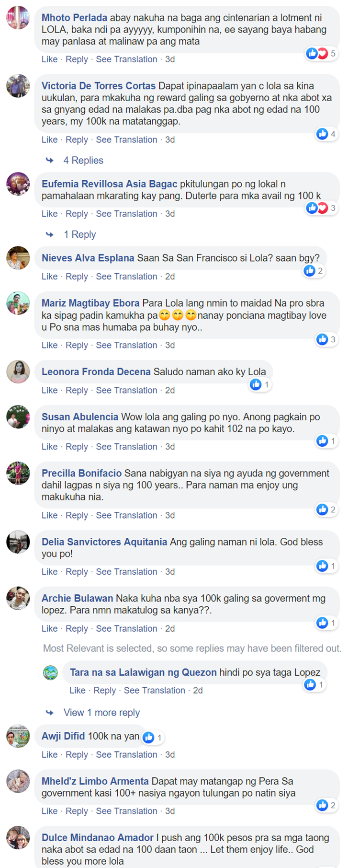Like Delia Sanvictores Aquitania's comment
Screen dimensions: 359x868
pyautogui.click(x=49, y=572)
